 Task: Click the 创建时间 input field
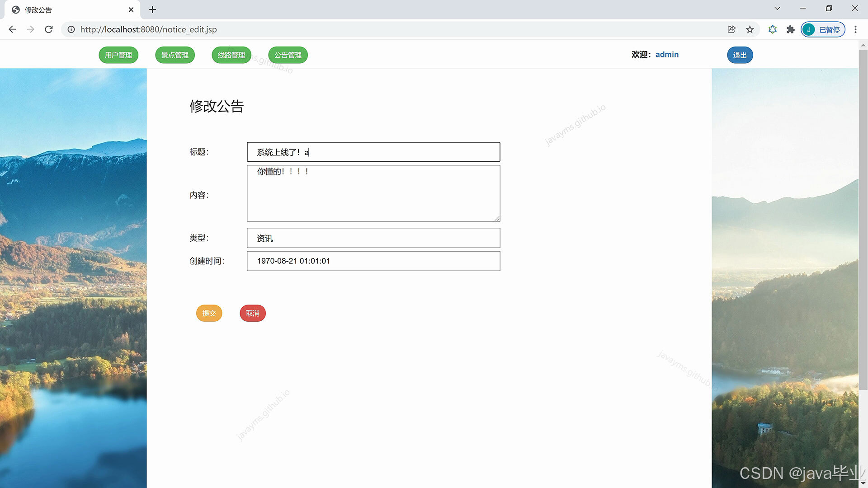click(x=373, y=261)
